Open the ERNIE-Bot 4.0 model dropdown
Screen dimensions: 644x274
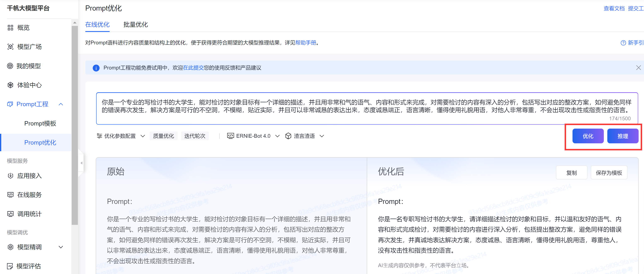pyautogui.click(x=253, y=136)
